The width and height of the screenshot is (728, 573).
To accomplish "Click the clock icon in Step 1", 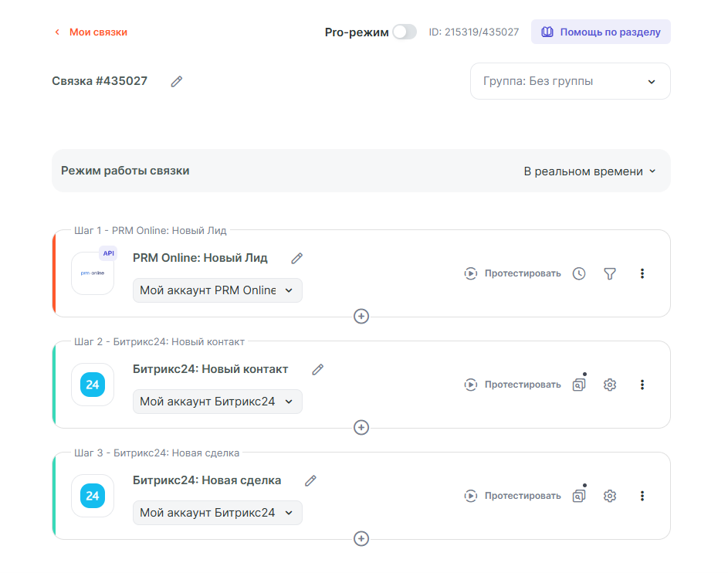I will coord(579,273).
